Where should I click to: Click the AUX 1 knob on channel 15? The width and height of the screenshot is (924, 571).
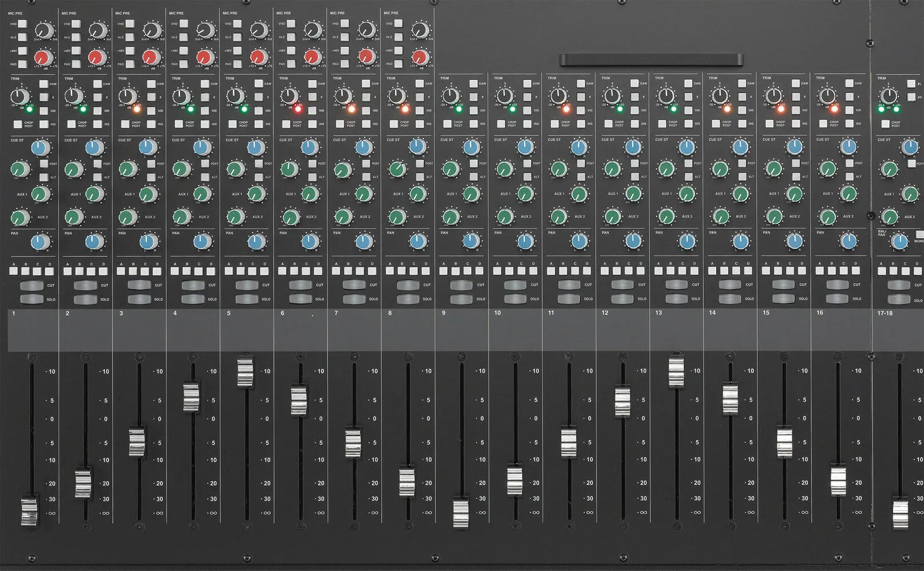coord(794,194)
